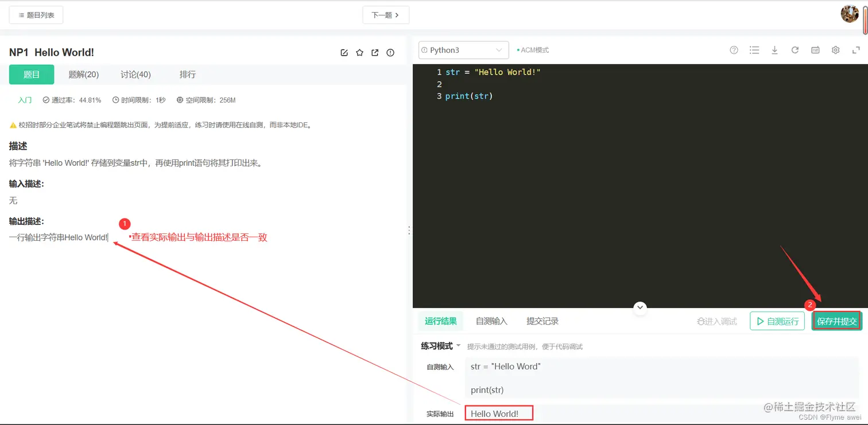The width and height of the screenshot is (868, 425).
Task: Switch to 题解(20) tab
Action: (84, 75)
